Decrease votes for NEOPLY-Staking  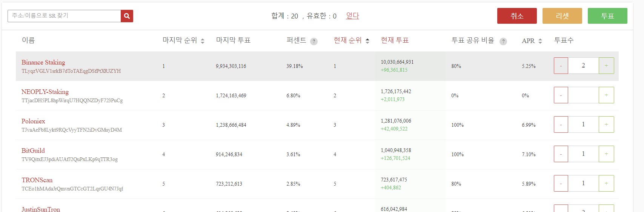[561, 95]
